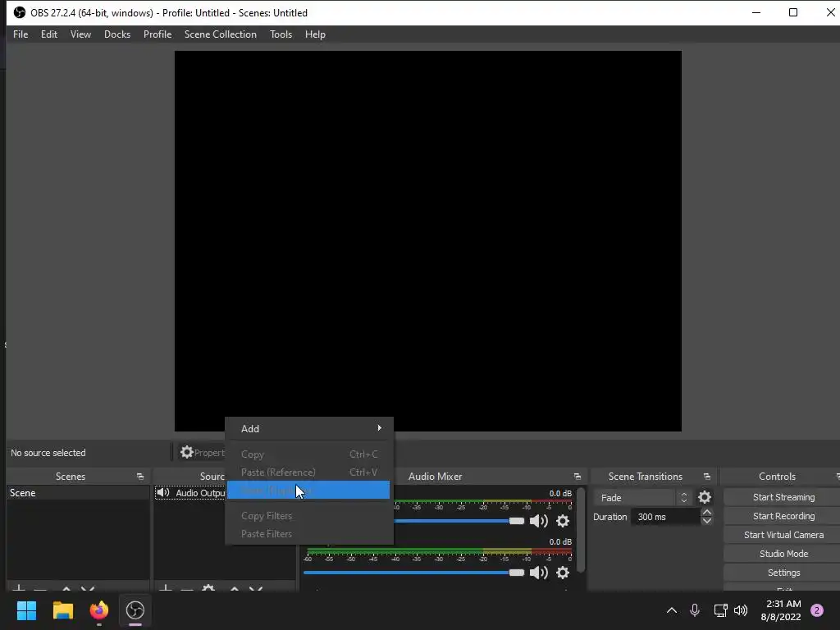Pop out the Audio Mixer dock

pyautogui.click(x=577, y=477)
